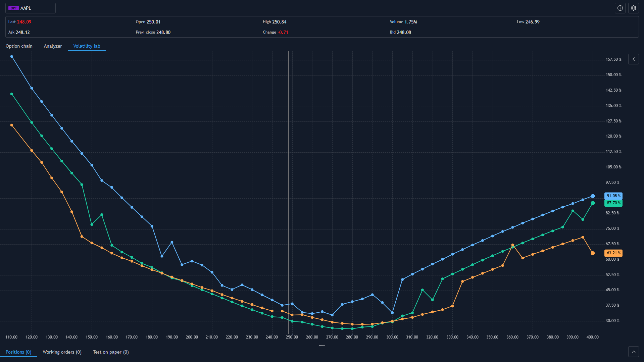This screenshot has height=362, width=644.
Task: Open the info panel via the info icon
Action: pyautogui.click(x=620, y=8)
